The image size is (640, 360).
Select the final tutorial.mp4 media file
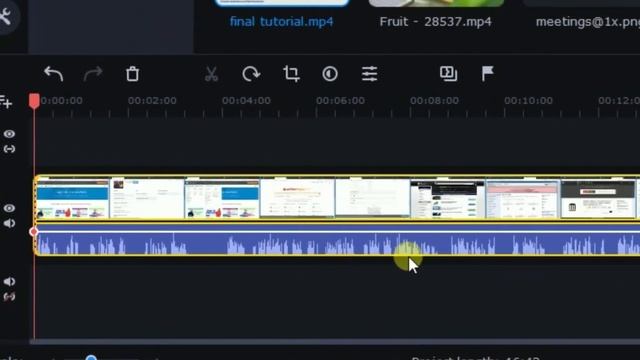[282, 22]
